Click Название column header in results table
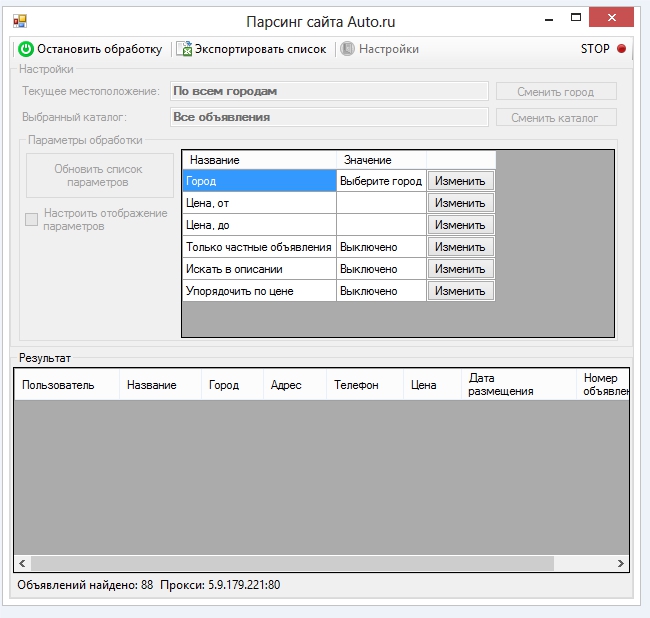Viewport: 650px width, 618px height. pyautogui.click(x=160, y=385)
